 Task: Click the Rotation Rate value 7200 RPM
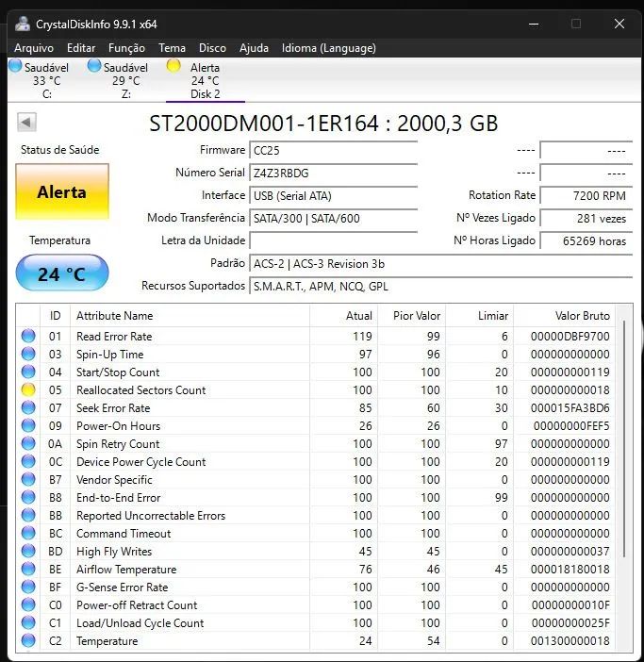[586, 196]
